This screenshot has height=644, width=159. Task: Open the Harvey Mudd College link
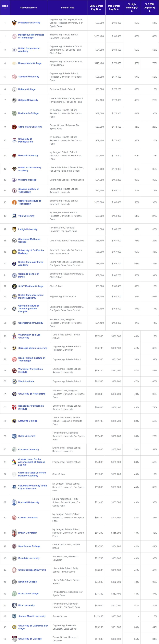30,63
